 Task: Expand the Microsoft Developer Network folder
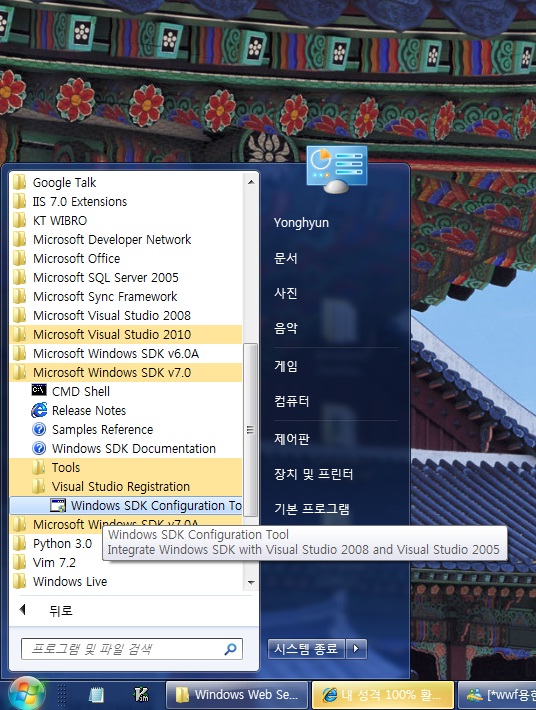click(126, 240)
